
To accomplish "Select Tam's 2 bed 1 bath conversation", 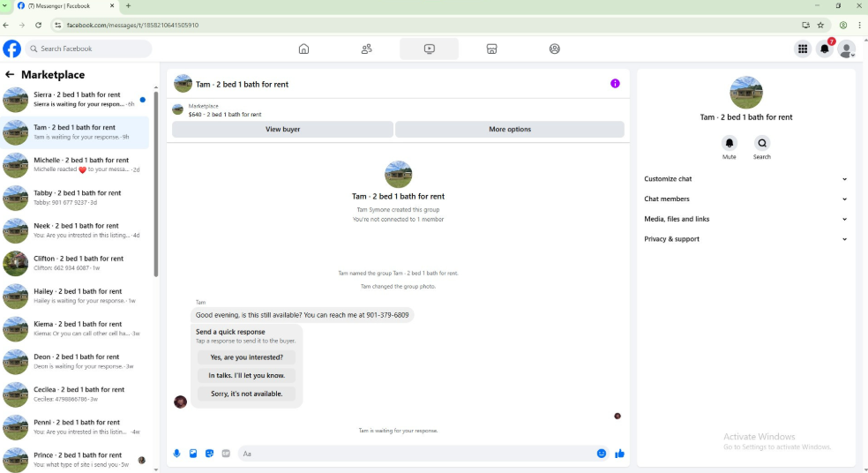I will click(x=75, y=132).
